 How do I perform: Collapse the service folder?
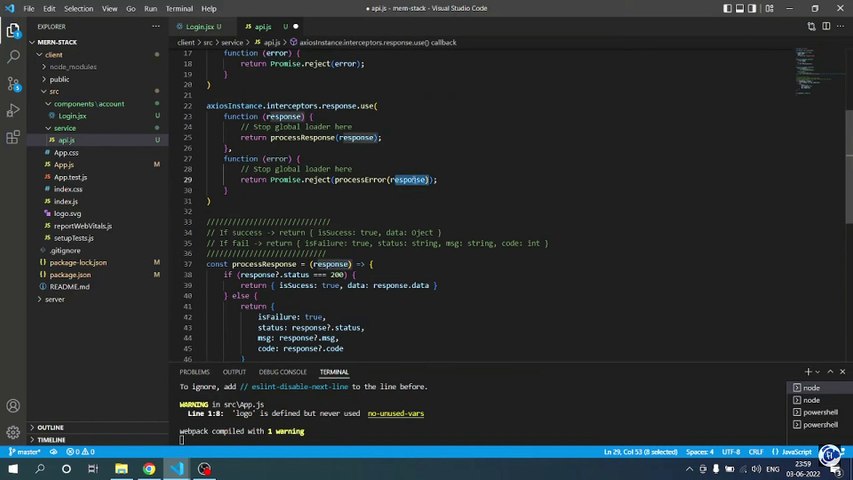[x=65, y=128]
